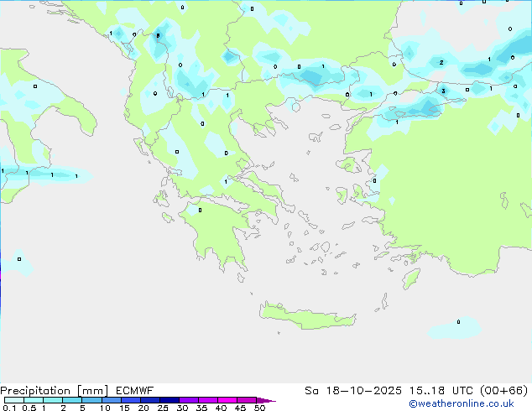Click the '3' precipitation value near Marmara
532x411 pixels.
click(x=443, y=91)
